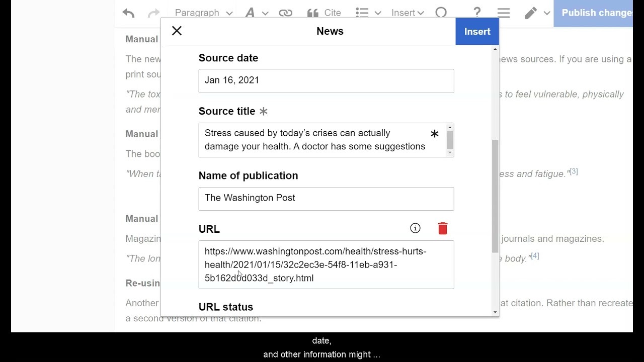This screenshot has width=644, height=362.
Task: Expand the text styling dropdown
Action: (x=256, y=13)
